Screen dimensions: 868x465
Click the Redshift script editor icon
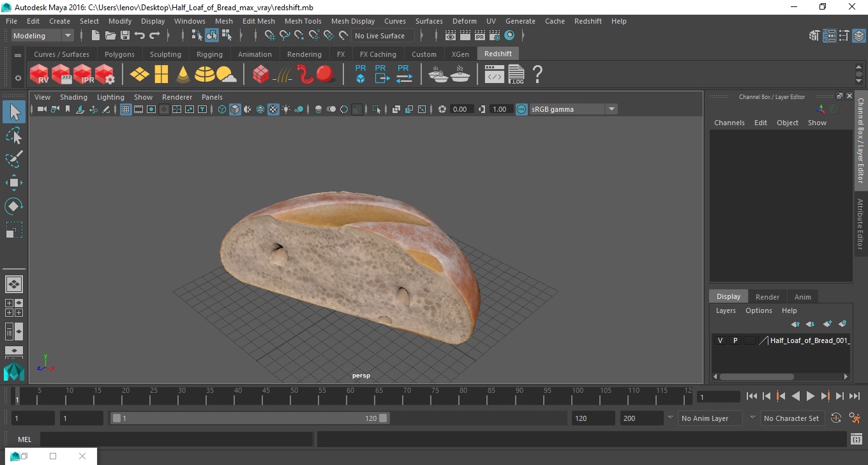tap(494, 75)
